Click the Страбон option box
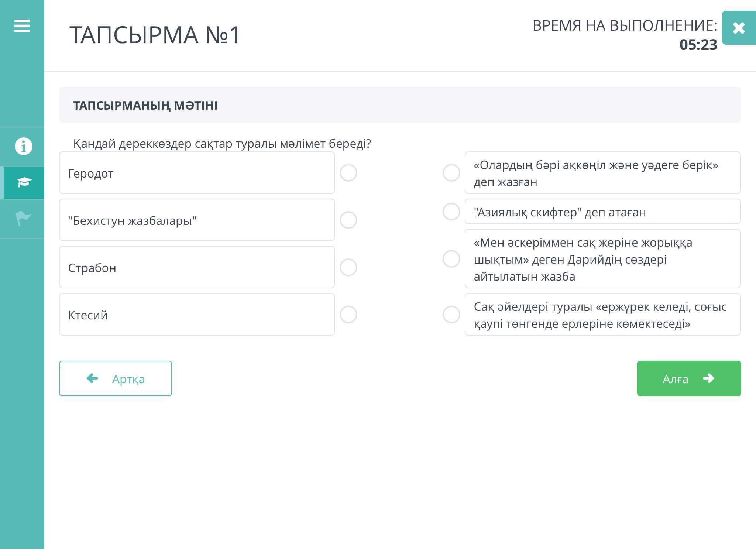 coord(197,267)
